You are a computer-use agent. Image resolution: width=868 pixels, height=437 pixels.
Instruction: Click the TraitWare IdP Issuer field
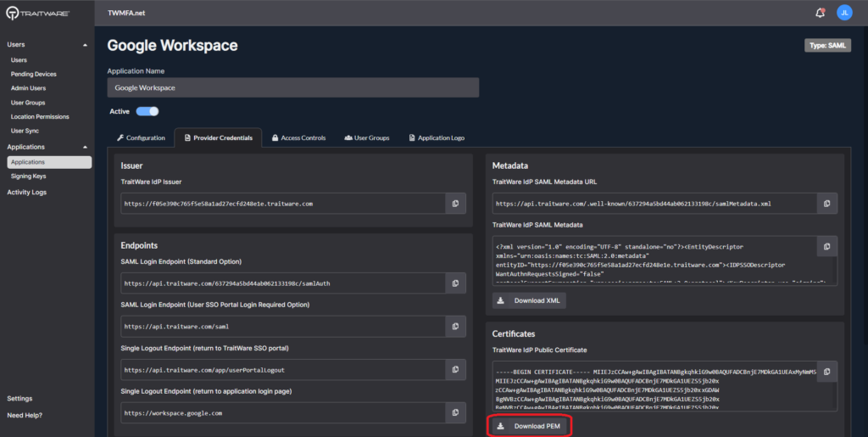(x=283, y=204)
